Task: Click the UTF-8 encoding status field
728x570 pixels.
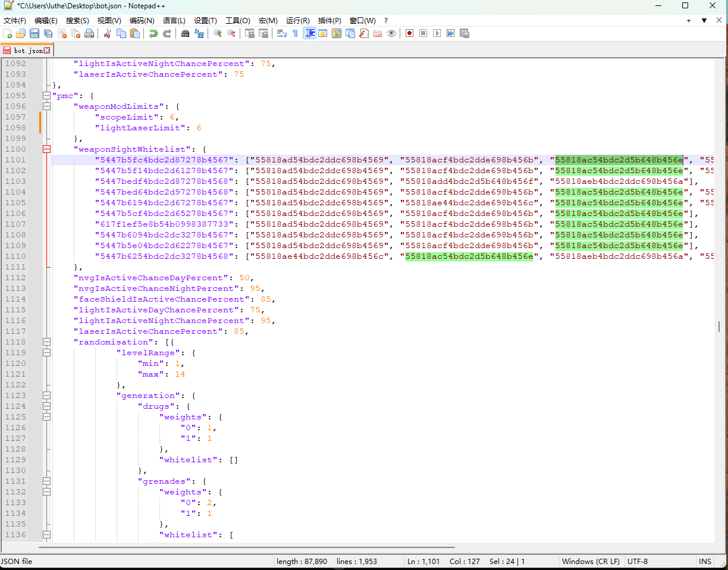Action: (x=637, y=561)
